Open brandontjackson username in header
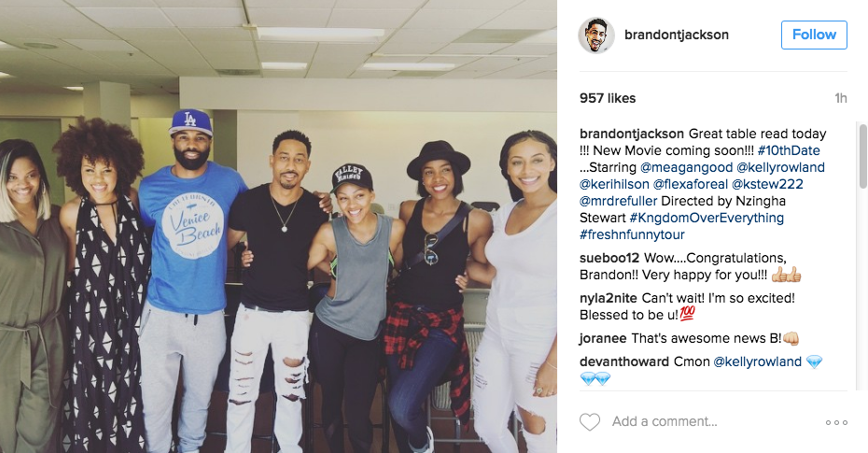Viewport: 868px width, 453px height. click(x=677, y=35)
